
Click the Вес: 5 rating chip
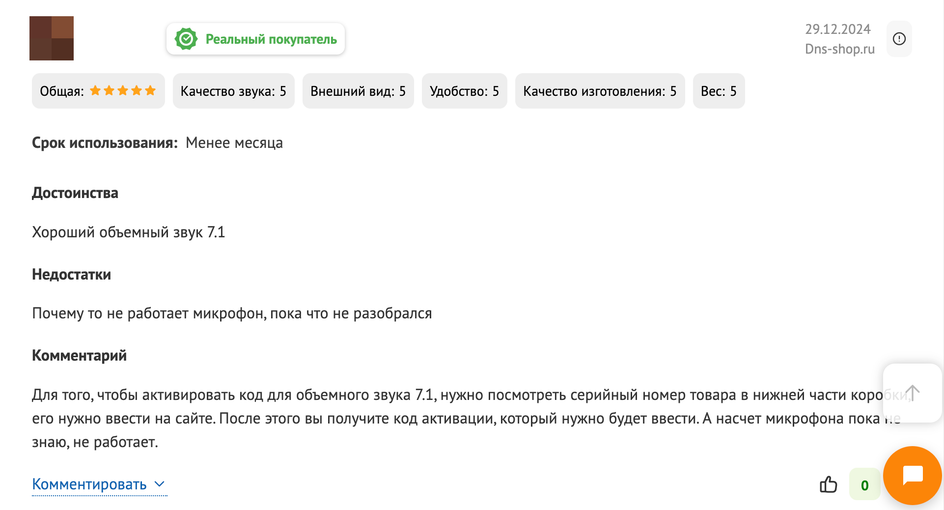tap(719, 91)
